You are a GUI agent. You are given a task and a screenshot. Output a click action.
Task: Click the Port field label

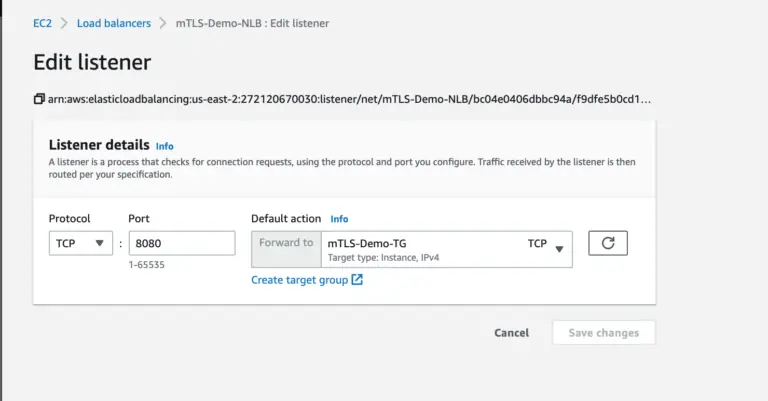(x=139, y=218)
